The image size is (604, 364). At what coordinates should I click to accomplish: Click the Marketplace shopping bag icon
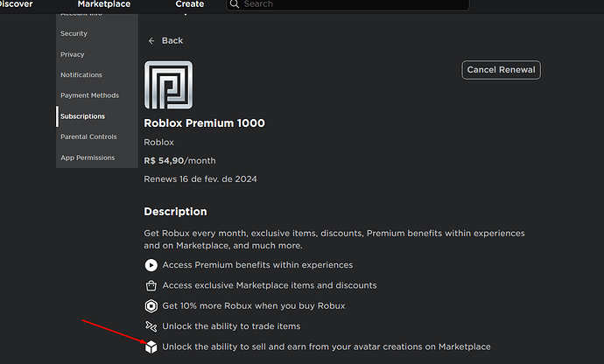pyautogui.click(x=151, y=285)
